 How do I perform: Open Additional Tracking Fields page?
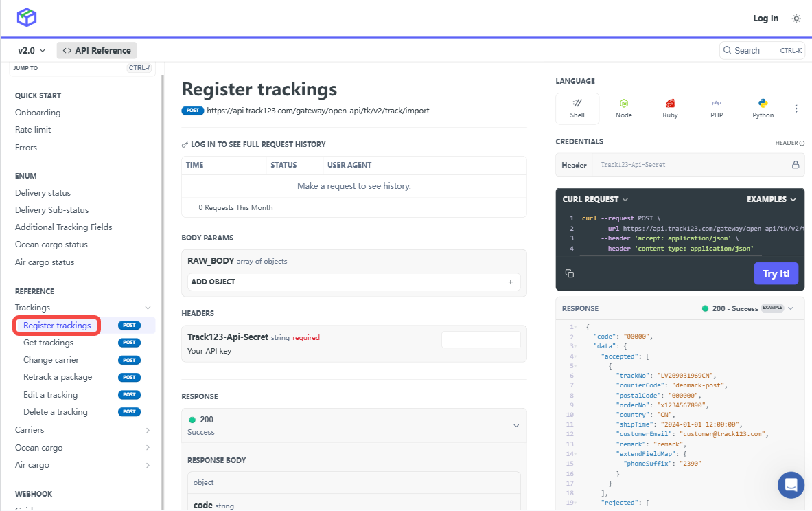(64, 227)
